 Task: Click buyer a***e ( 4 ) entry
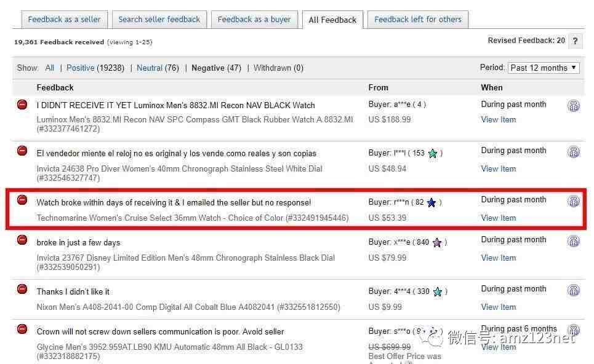tap(398, 104)
